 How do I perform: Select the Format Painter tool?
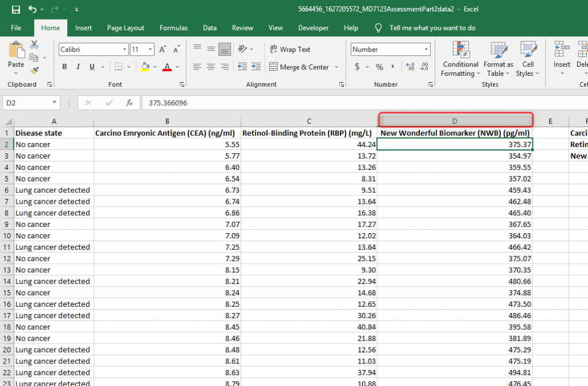[x=34, y=70]
